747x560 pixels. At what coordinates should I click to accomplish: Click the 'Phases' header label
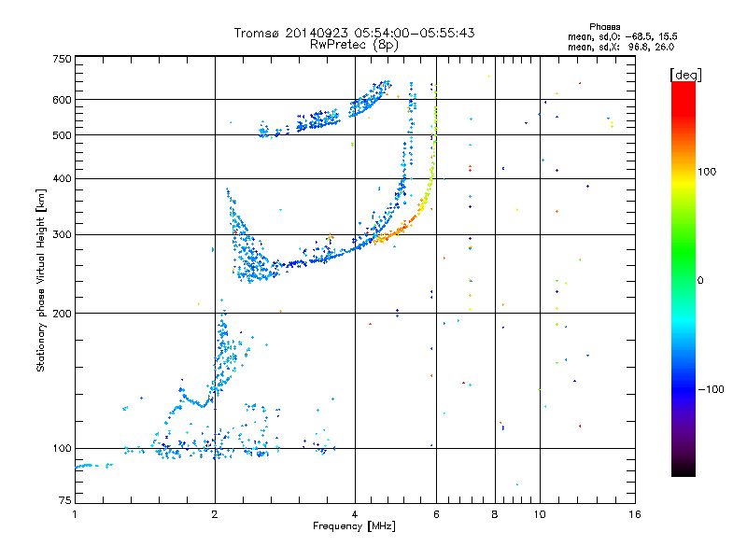tap(604, 27)
